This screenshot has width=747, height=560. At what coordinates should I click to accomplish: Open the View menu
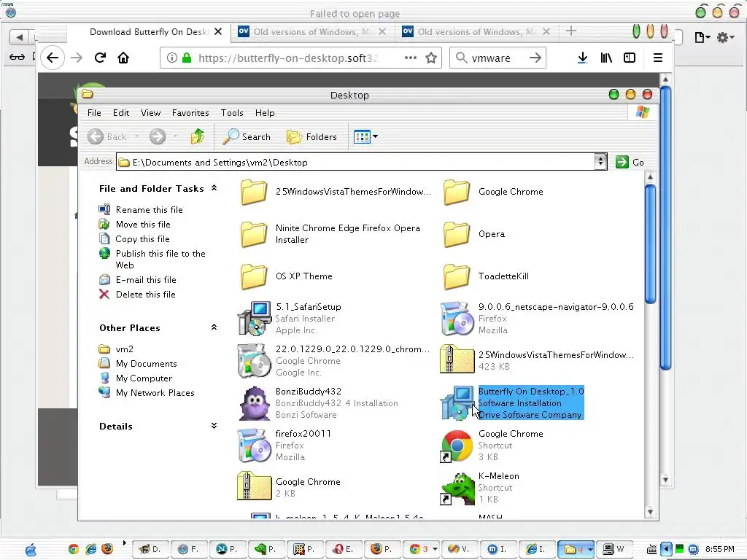click(x=150, y=113)
